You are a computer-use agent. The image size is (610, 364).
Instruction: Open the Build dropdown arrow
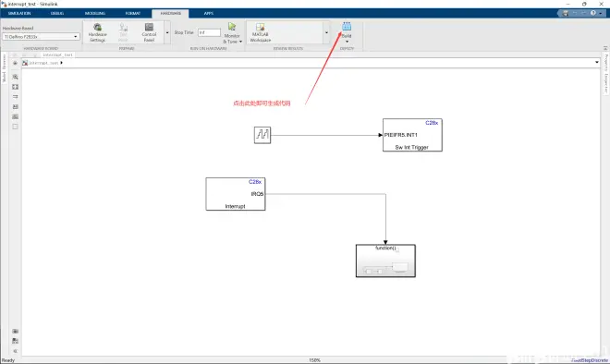point(347,42)
